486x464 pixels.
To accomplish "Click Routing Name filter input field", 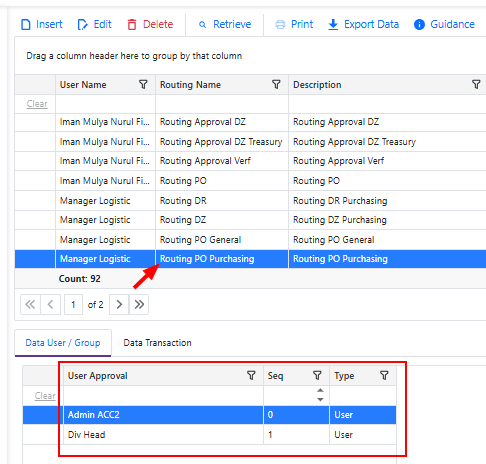I will pyautogui.click(x=222, y=104).
